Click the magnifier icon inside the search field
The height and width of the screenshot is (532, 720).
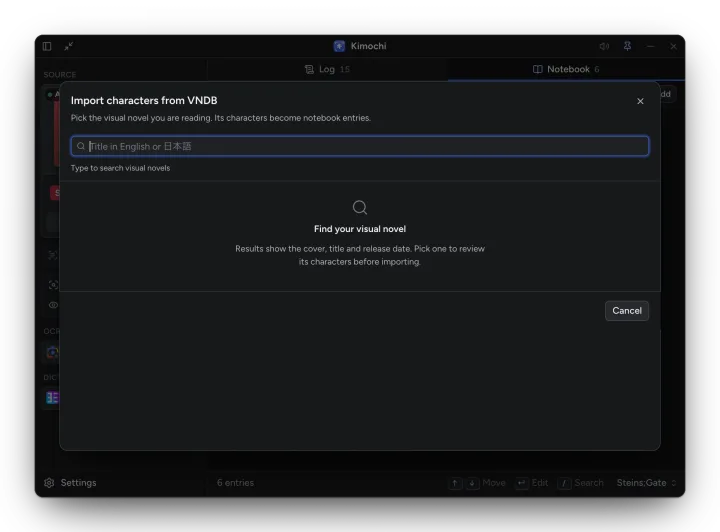coord(81,146)
